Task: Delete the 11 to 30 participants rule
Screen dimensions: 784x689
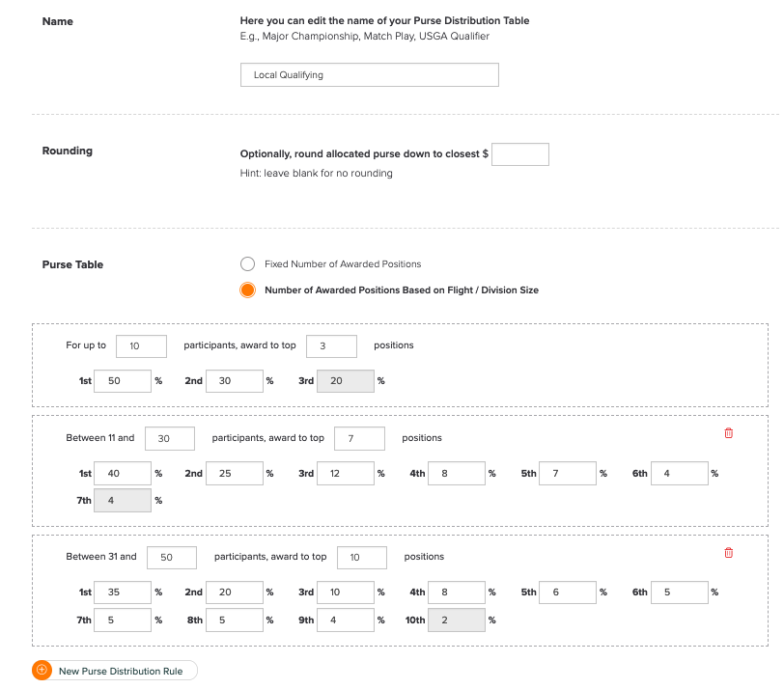Action: point(729,433)
